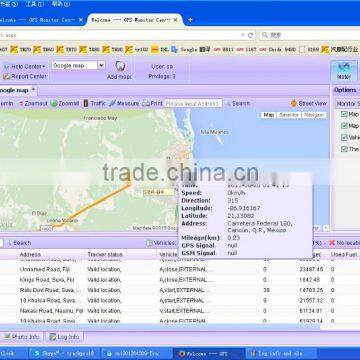Expand the Help Center menu
Screen dimensions: 360x360
25,67
